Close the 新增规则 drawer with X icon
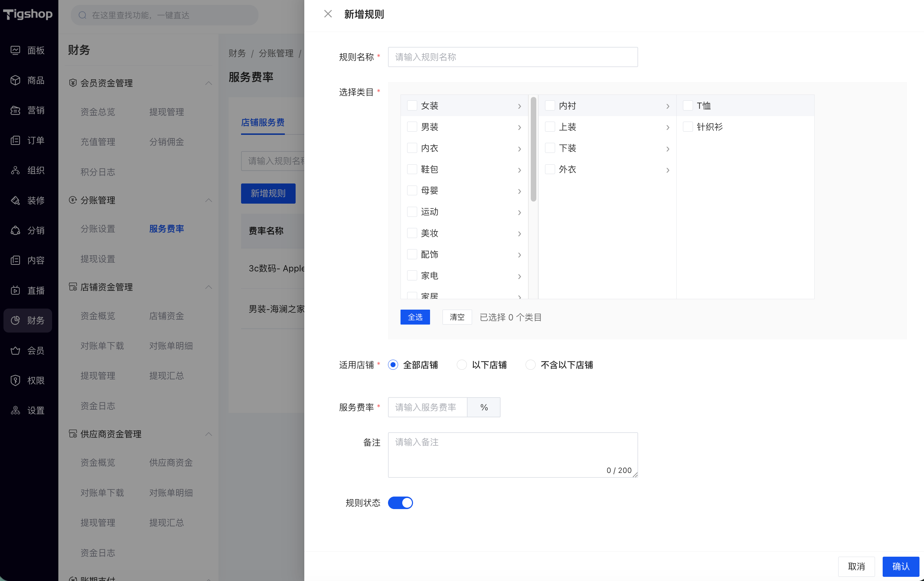This screenshot has height=581, width=924. (328, 14)
